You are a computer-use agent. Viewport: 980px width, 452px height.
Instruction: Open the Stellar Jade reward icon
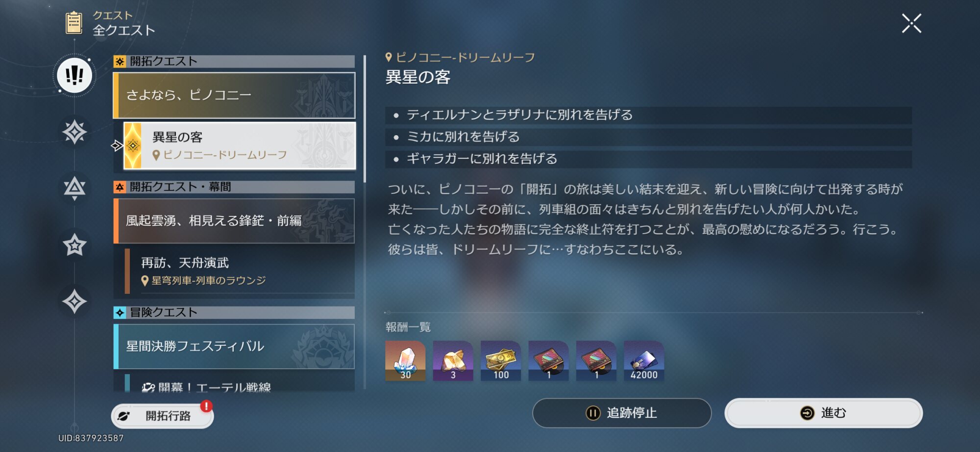click(x=405, y=361)
